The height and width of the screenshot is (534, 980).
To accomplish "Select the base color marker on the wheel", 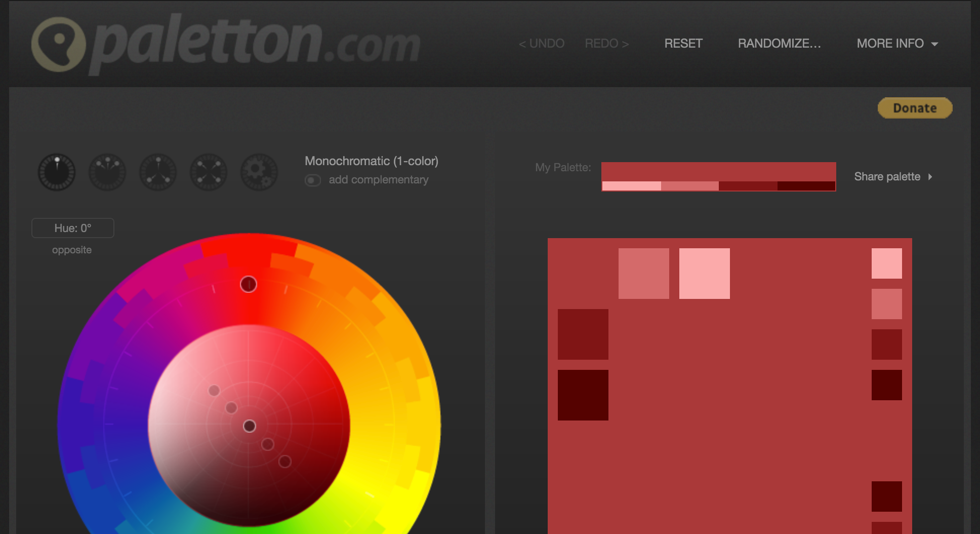I will pos(249,426).
